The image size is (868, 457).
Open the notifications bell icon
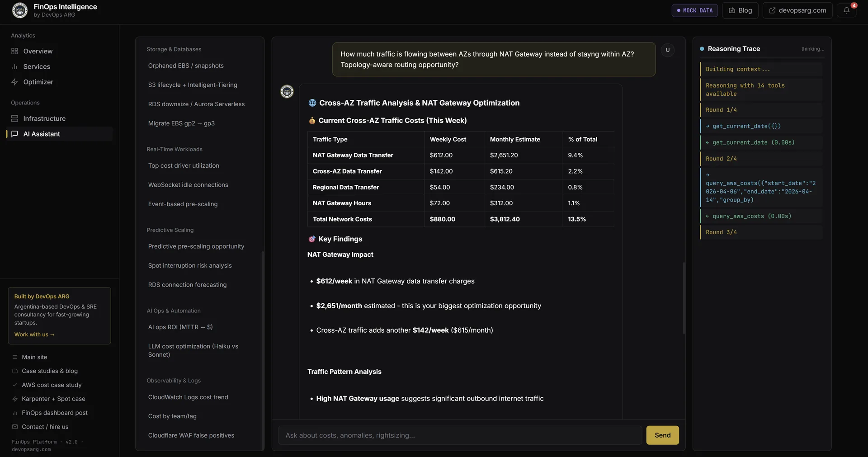[x=846, y=10]
